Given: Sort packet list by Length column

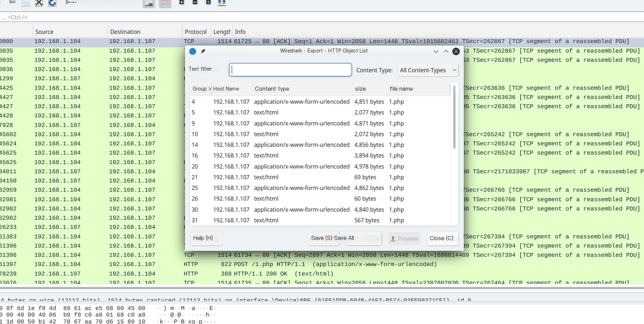Looking at the screenshot, I should [222, 32].
